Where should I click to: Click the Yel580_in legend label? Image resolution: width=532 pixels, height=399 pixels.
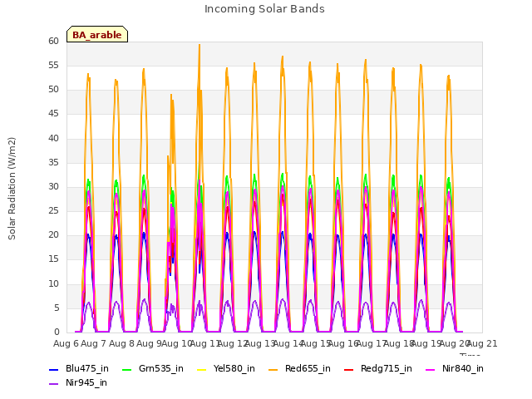(234, 369)
